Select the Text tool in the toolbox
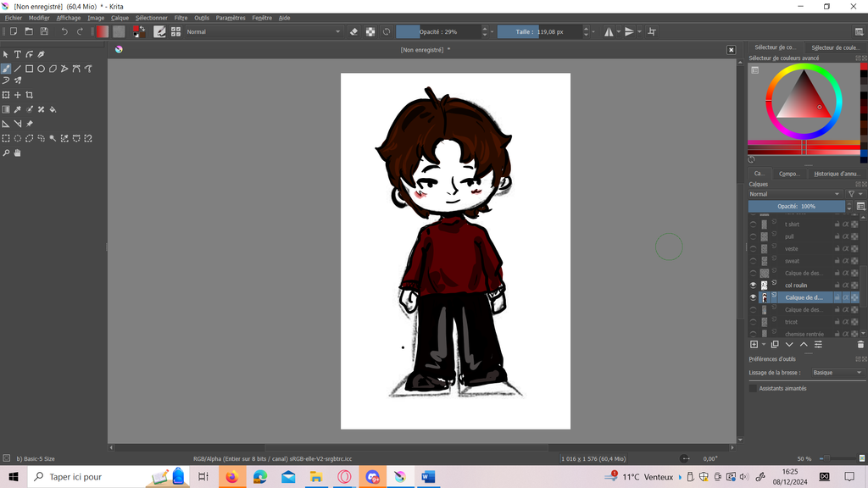 tap(17, 54)
